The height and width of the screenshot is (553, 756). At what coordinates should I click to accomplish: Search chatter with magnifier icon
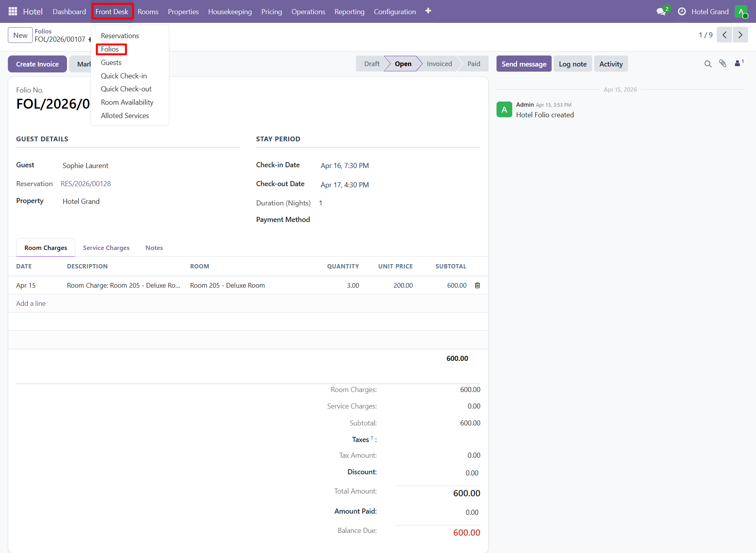pyautogui.click(x=708, y=64)
